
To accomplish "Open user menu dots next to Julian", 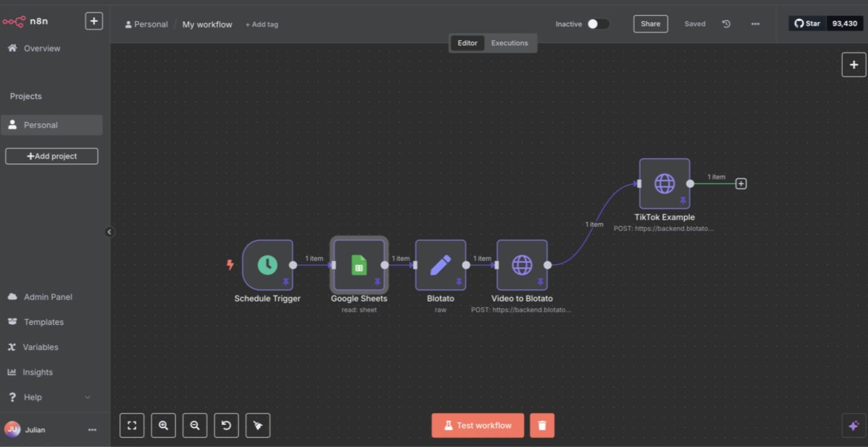I will pos(92,430).
